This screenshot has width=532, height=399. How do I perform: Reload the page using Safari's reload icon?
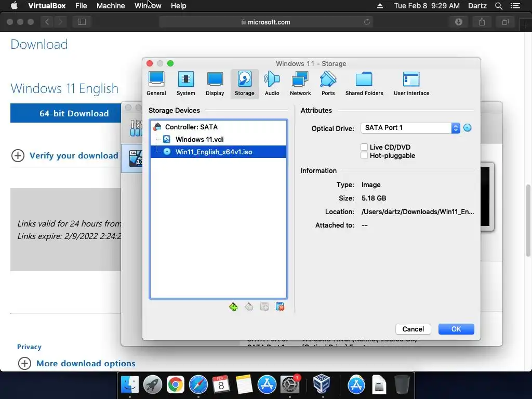pos(367,22)
